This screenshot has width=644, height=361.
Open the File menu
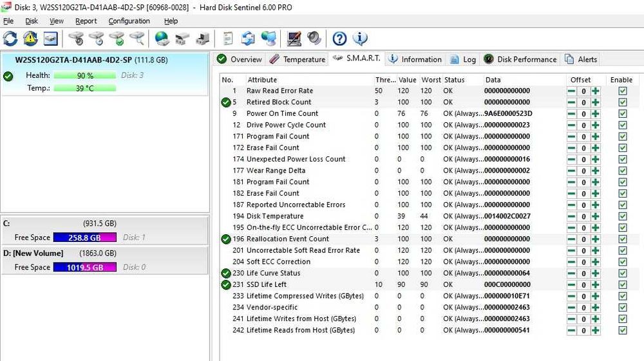pos(8,21)
